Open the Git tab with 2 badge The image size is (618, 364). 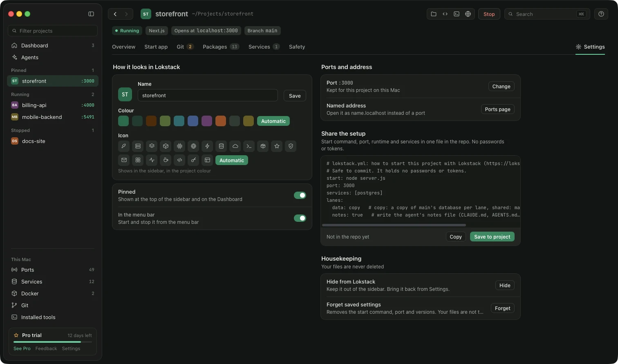tap(185, 47)
